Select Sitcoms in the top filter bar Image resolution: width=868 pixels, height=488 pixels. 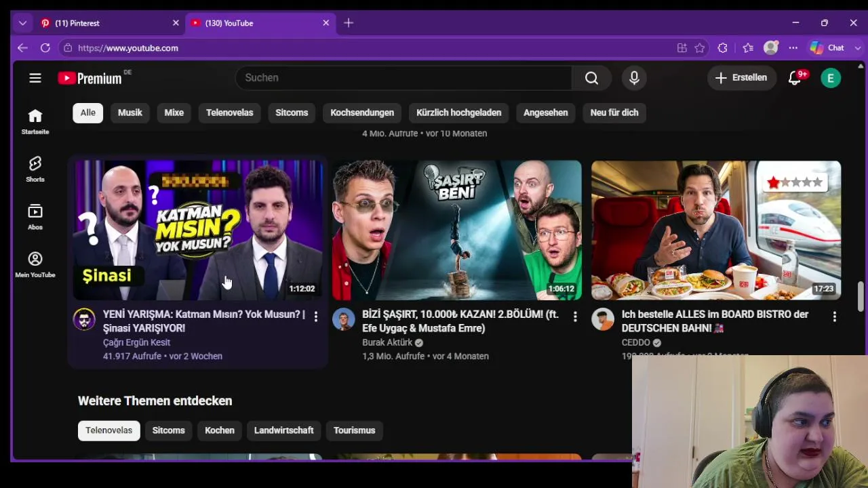[x=292, y=113]
